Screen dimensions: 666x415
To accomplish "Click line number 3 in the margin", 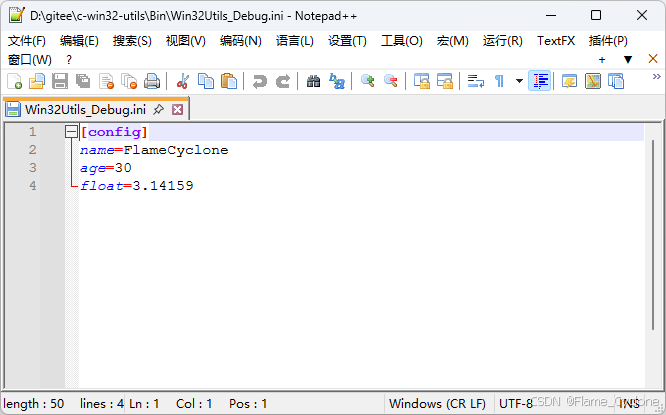I will pyautogui.click(x=33, y=168).
